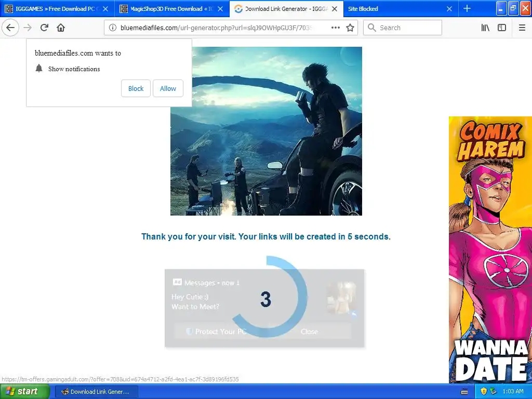Close the IGGGAMES Free Download tab
Image resolution: width=532 pixels, height=399 pixels.
coord(105,9)
